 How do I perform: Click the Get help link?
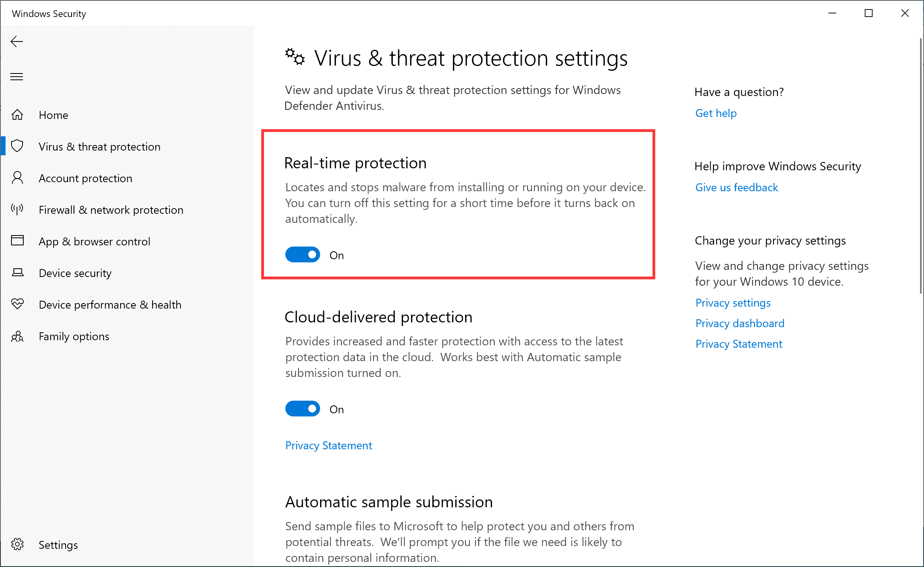pos(716,113)
